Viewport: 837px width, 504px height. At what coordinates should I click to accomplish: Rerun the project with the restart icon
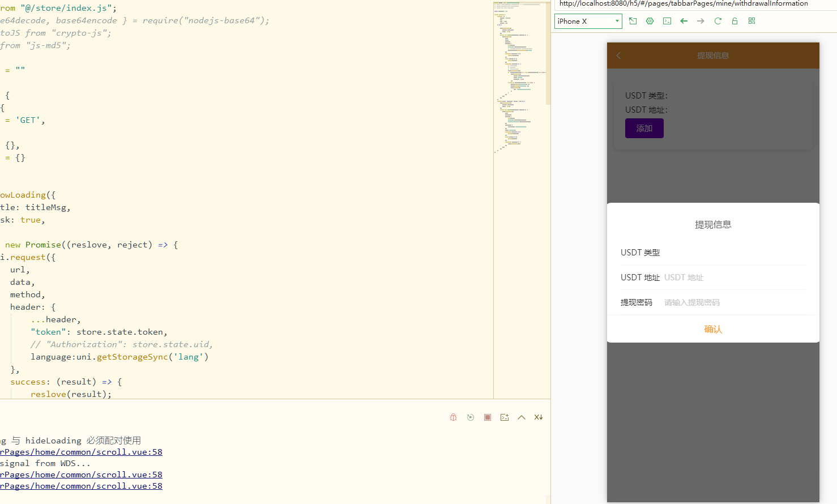coord(471,417)
